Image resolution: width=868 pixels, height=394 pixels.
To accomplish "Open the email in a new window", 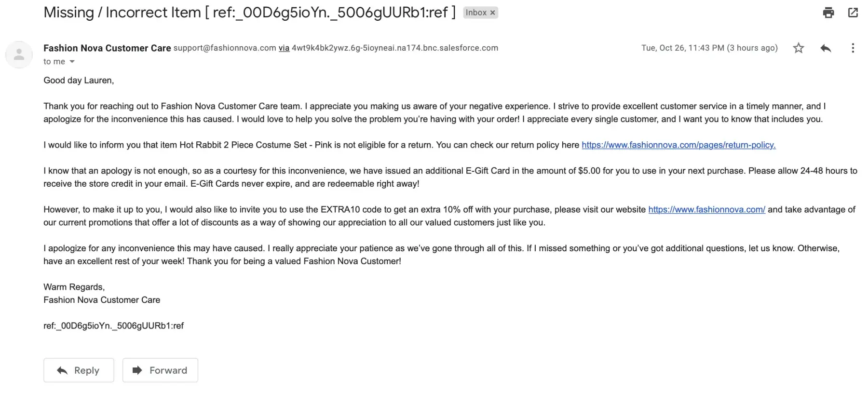I will [x=853, y=13].
